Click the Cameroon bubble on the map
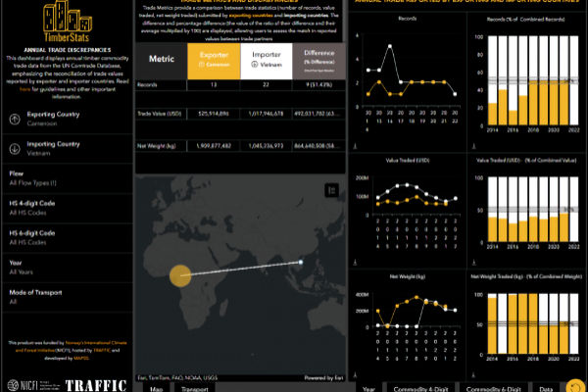The image size is (588, 392). tap(180, 275)
